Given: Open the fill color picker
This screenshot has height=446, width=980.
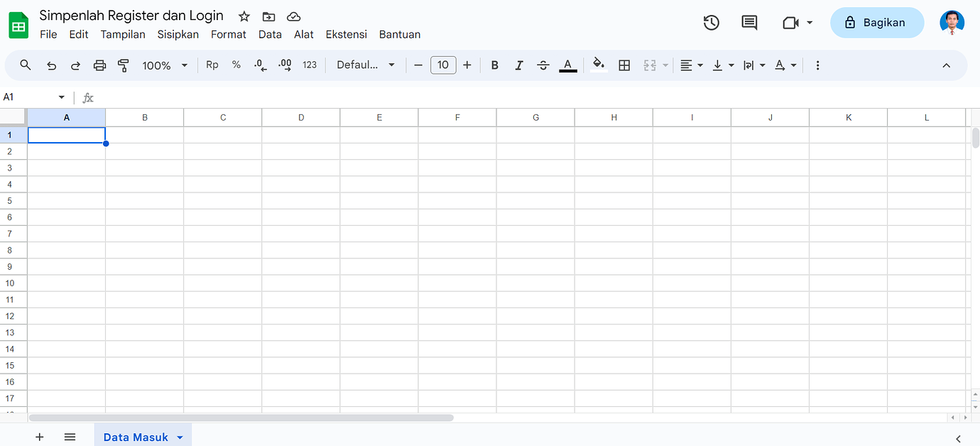Looking at the screenshot, I should coord(598,65).
